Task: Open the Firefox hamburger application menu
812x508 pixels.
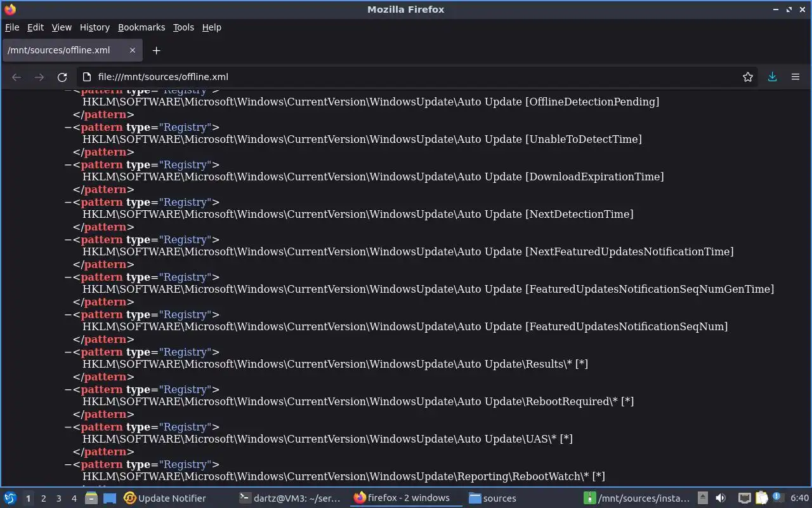Action: (x=795, y=77)
